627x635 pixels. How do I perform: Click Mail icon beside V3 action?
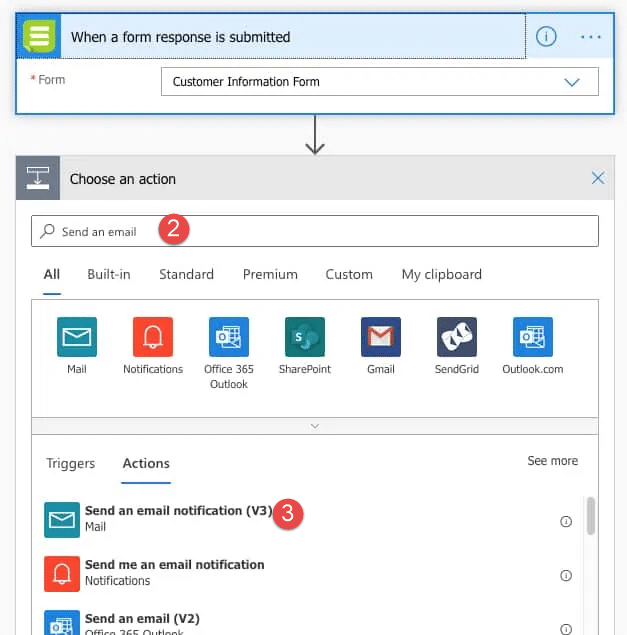click(x=62, y=520)
